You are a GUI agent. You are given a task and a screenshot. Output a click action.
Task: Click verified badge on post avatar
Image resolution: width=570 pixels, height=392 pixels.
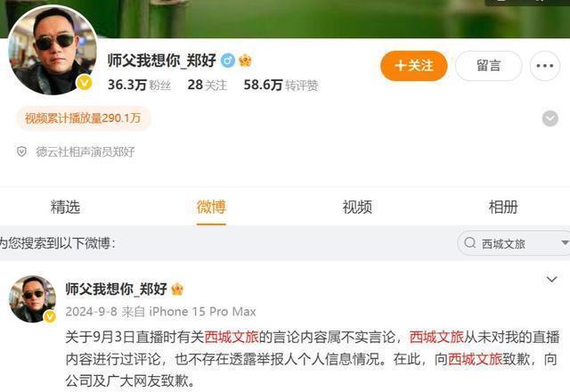click(50, 316)
